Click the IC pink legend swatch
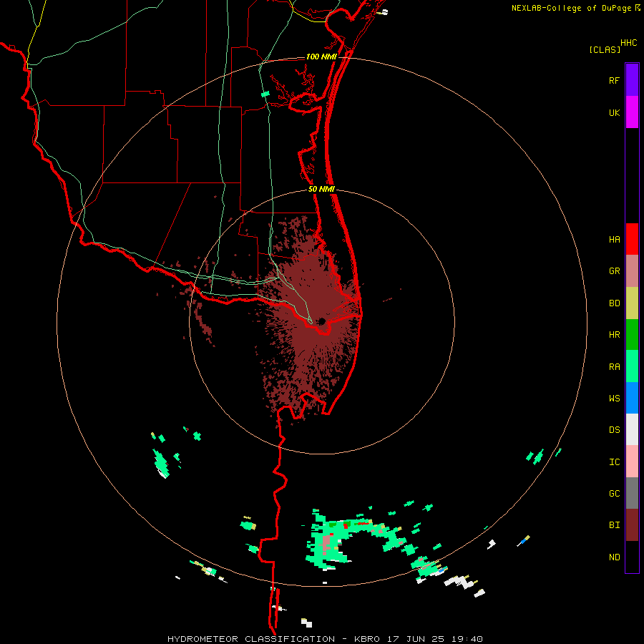Screen dimensions: 644x644 click(632, 462)
